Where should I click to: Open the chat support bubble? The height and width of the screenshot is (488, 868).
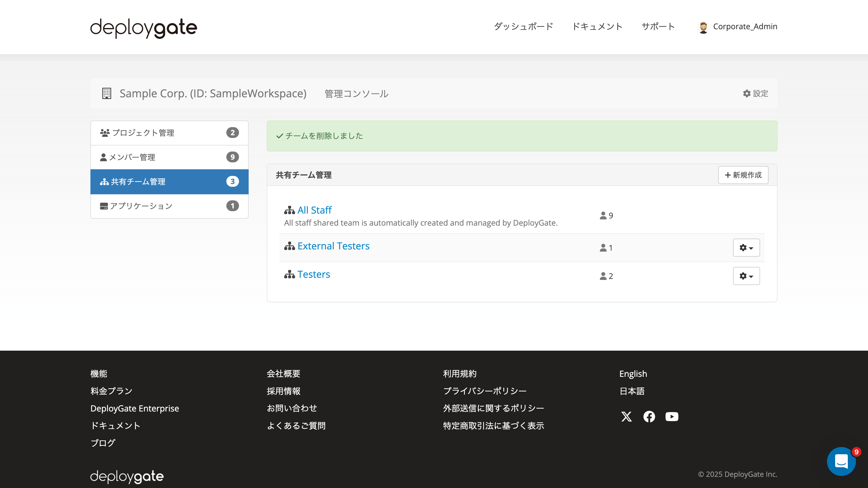click(x=841, y=461)
